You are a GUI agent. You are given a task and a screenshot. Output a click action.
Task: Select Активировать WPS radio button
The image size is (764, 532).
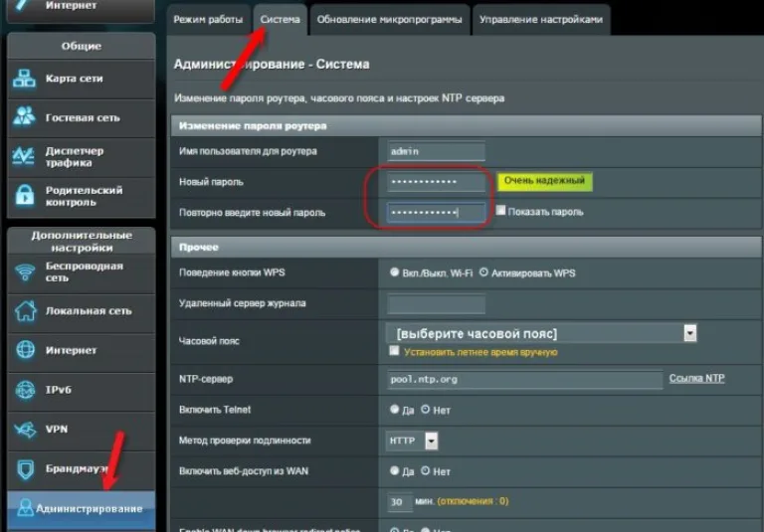[483, 272]
